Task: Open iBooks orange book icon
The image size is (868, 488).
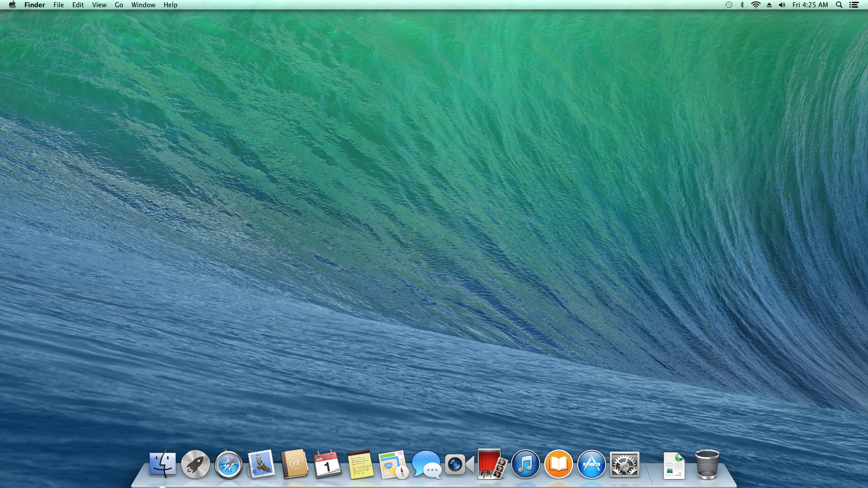Action: (x=558, y=465)
